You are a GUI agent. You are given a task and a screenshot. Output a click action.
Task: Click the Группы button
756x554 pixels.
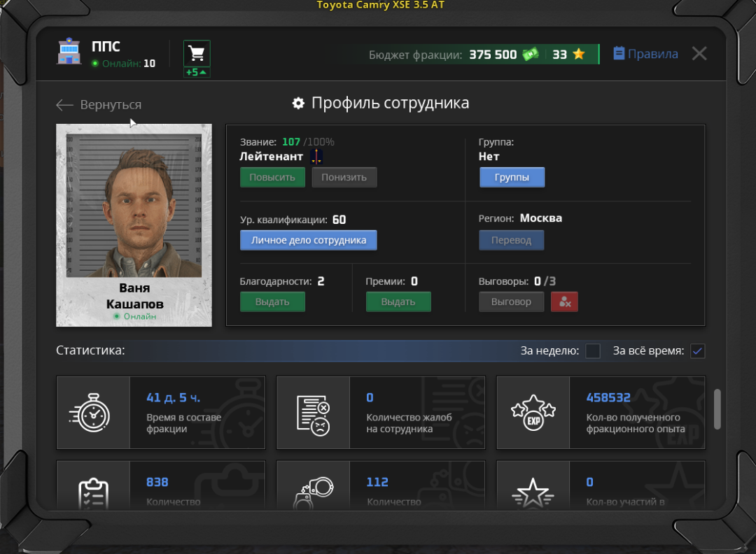point(512,178)
